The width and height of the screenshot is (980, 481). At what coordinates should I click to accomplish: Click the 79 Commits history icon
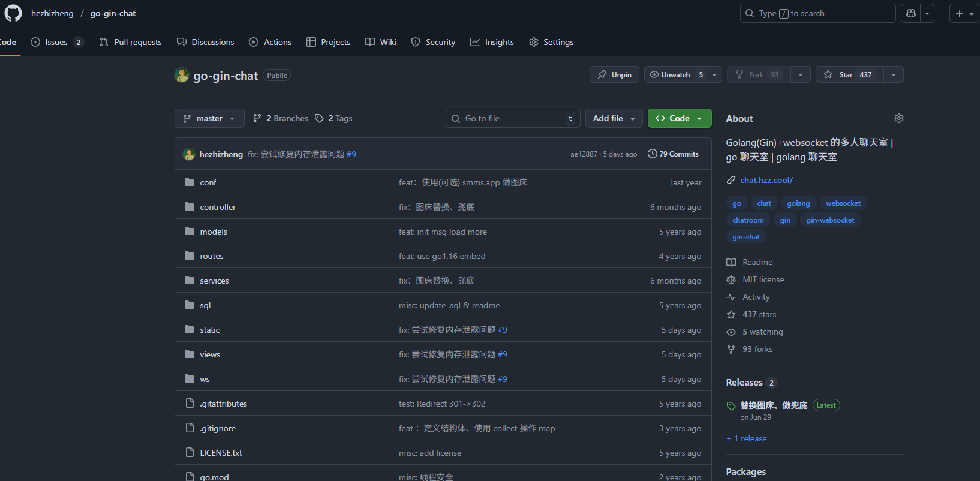(652, 154)
